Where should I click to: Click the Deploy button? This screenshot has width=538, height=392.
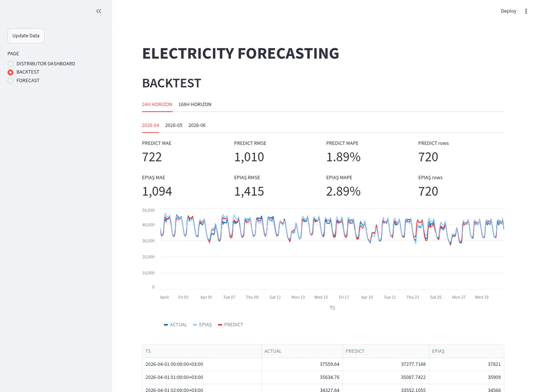(x=508, y=11)
